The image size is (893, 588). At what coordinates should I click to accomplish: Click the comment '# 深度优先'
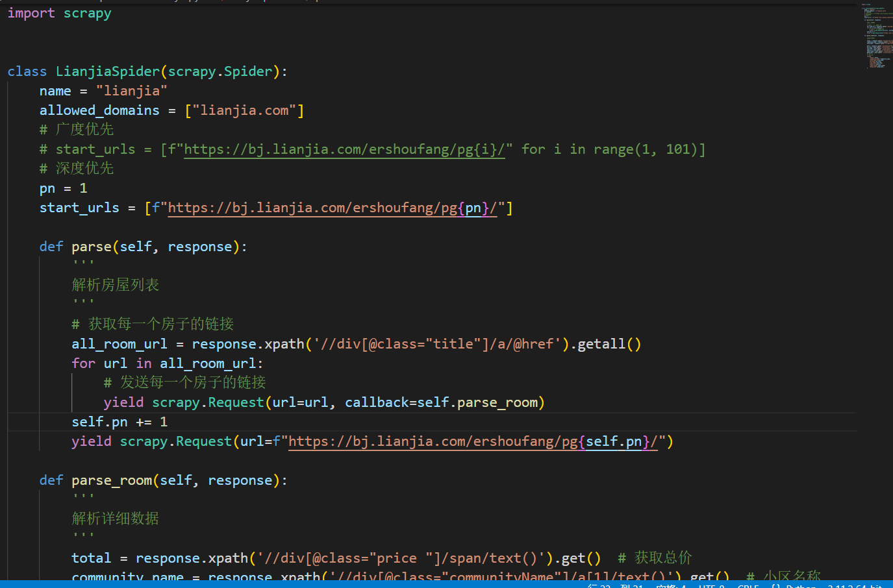coord(77,169)
